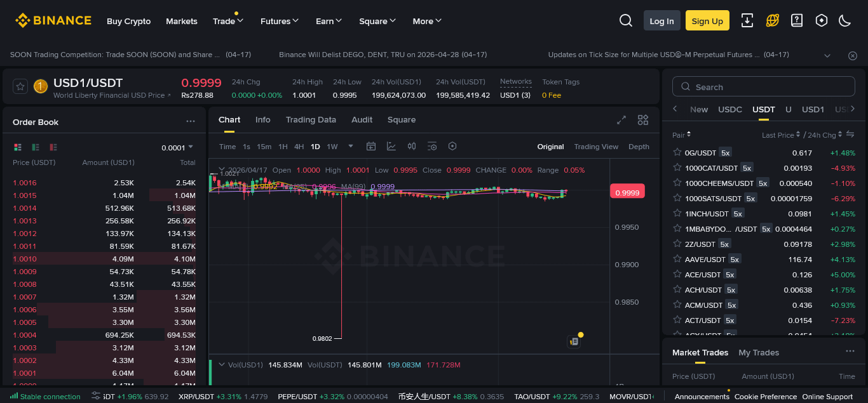
Task: Star the 1INCH/USDT pair
Action: [677, 213]
